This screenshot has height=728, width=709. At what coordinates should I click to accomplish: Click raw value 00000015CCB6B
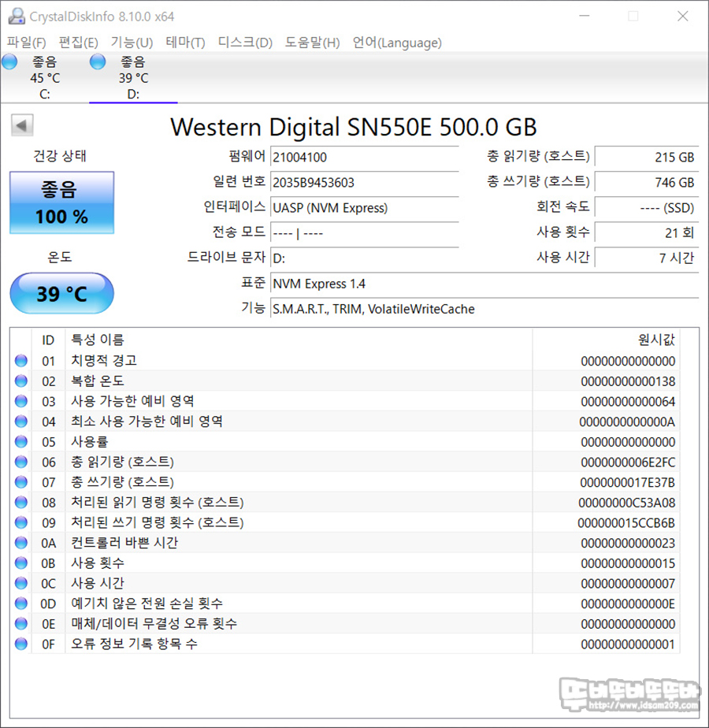coord(626,523)
